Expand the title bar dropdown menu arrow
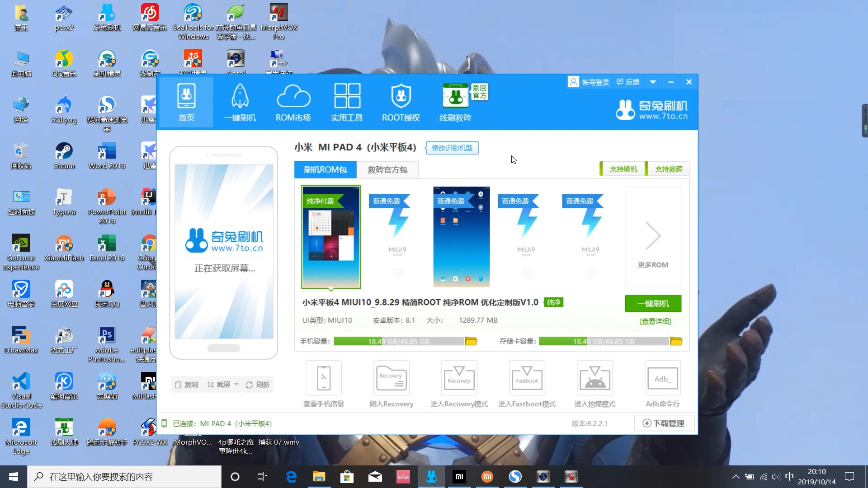868x488 pixels. (x=653, y=82)
